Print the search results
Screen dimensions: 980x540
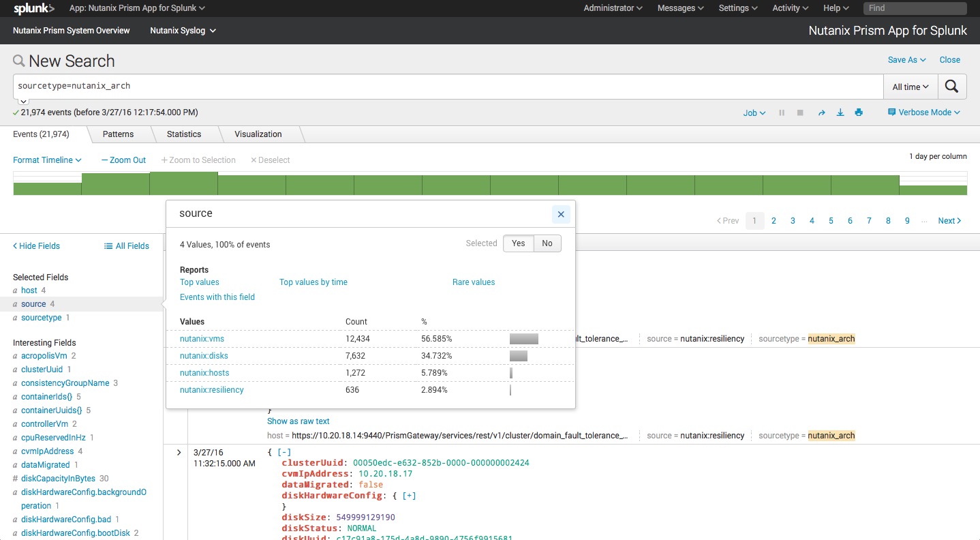coord(859,112)
